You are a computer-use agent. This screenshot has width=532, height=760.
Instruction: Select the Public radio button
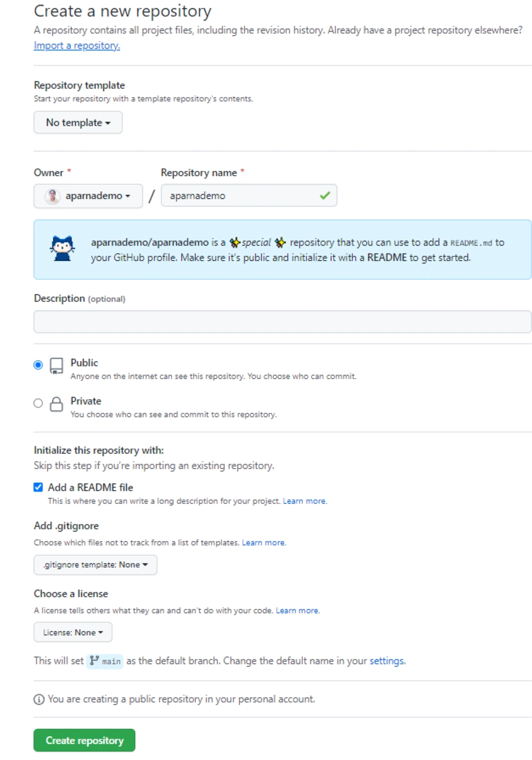coord(38,365)
